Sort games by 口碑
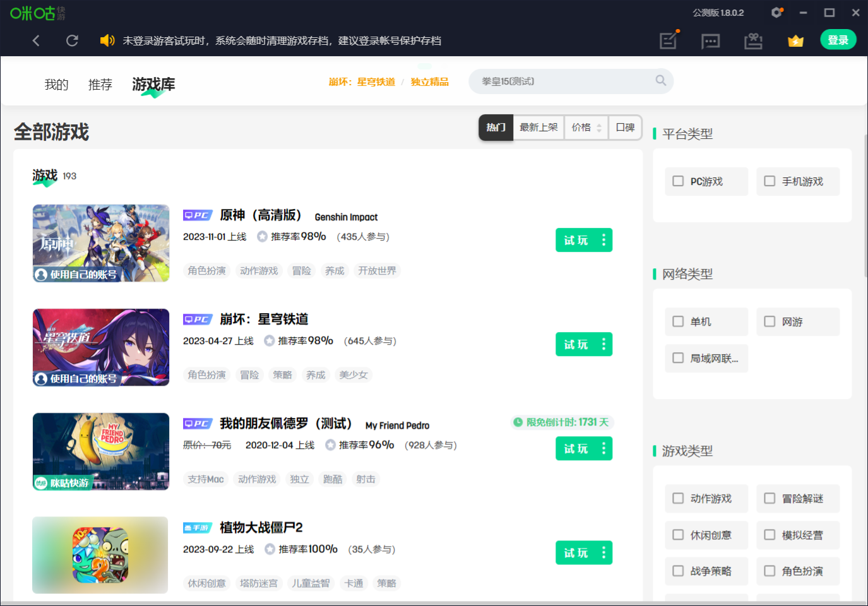Screen dimensions: 868x606 (625, 128)
